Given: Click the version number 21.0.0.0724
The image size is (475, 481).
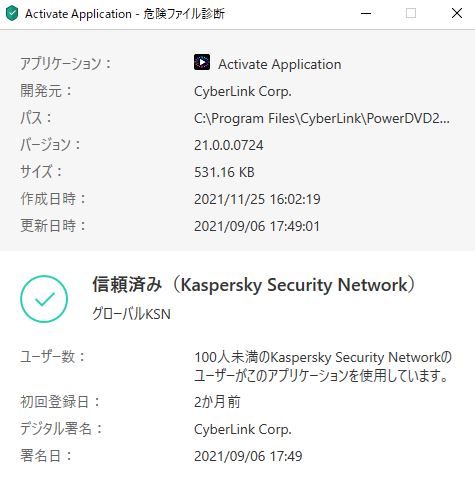Looking at the screenshot, I should click(229, 145).
